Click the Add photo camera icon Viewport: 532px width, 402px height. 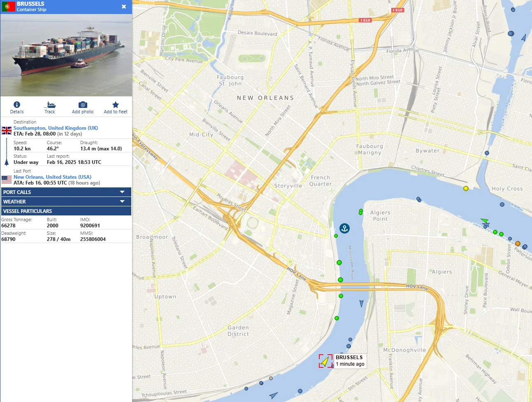pyautogui.click(x=83, y=105)
